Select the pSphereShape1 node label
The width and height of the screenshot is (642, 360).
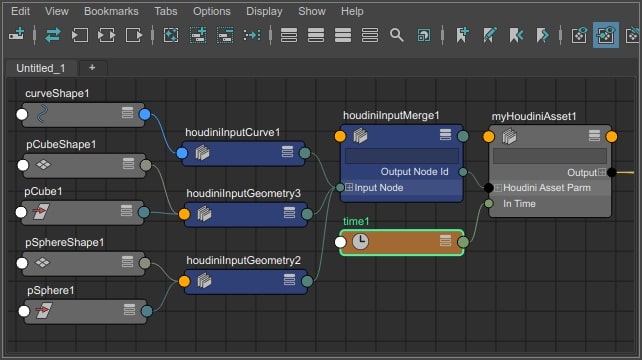65,242
